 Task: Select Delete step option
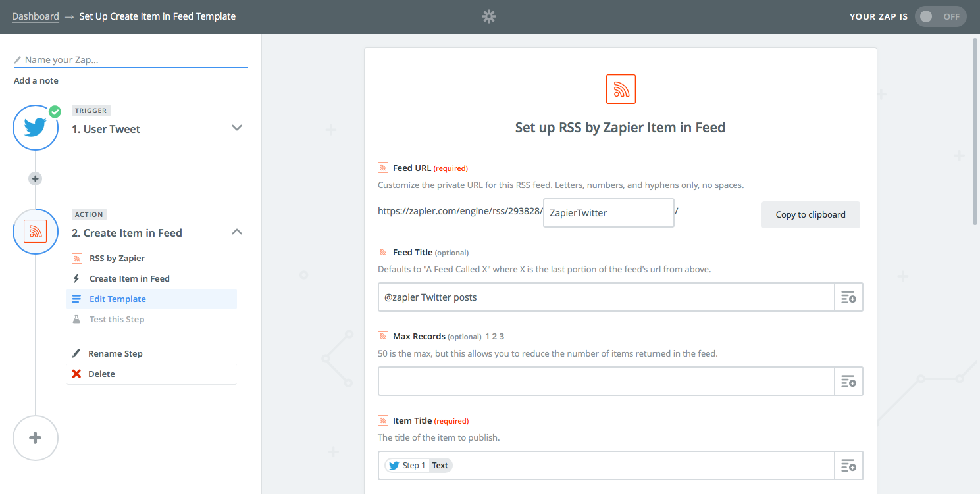(101, 374)
